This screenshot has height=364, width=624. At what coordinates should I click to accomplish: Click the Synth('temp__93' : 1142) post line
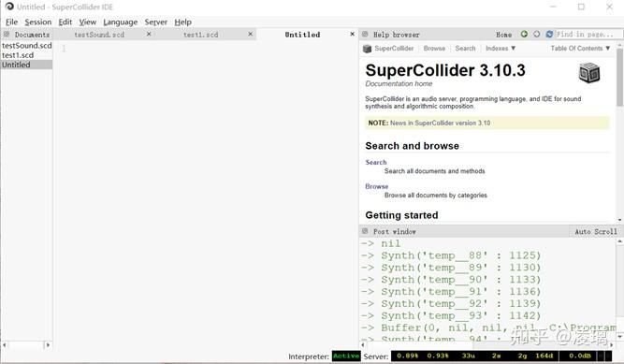pyautogui.click(x=451, y=315)
